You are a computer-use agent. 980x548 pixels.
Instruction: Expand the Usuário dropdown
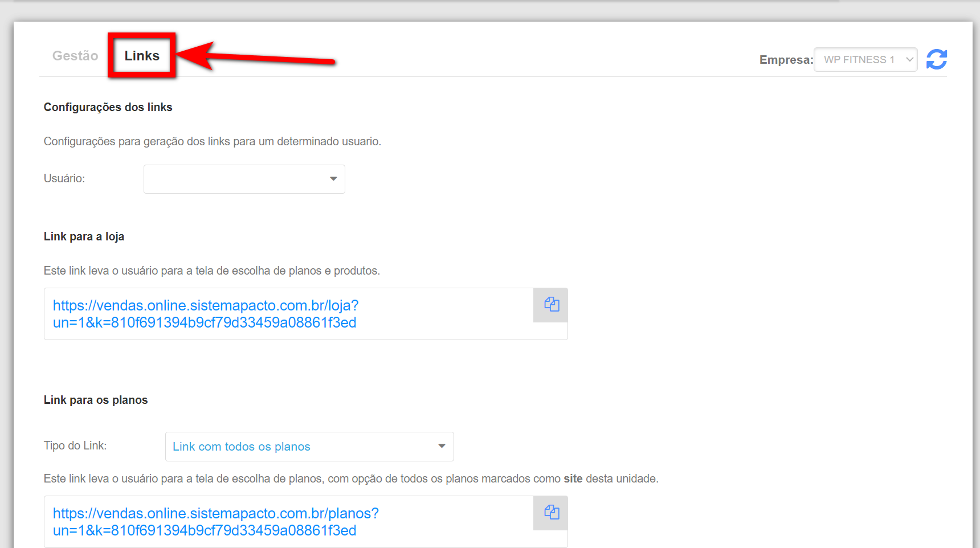(x=244, y=179)
